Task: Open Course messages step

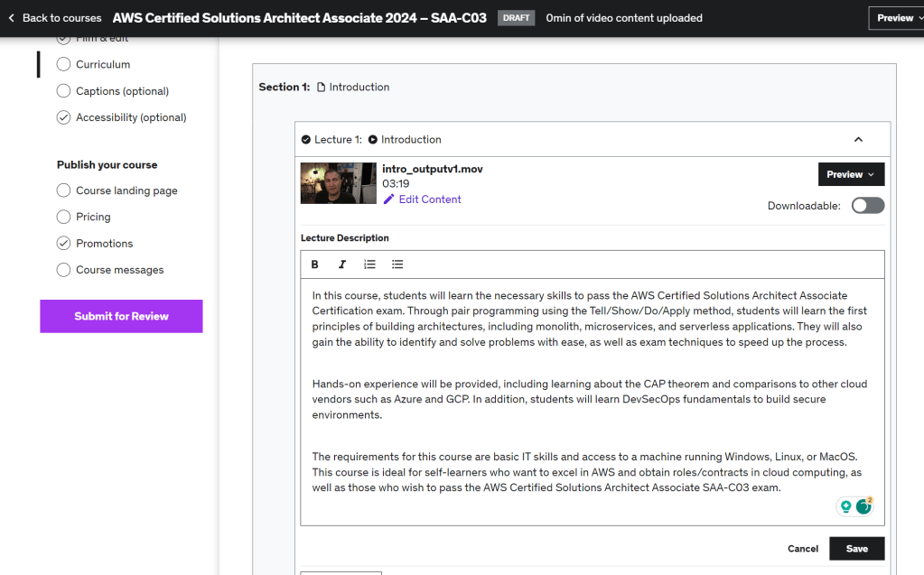Action: tap(110, 270)
